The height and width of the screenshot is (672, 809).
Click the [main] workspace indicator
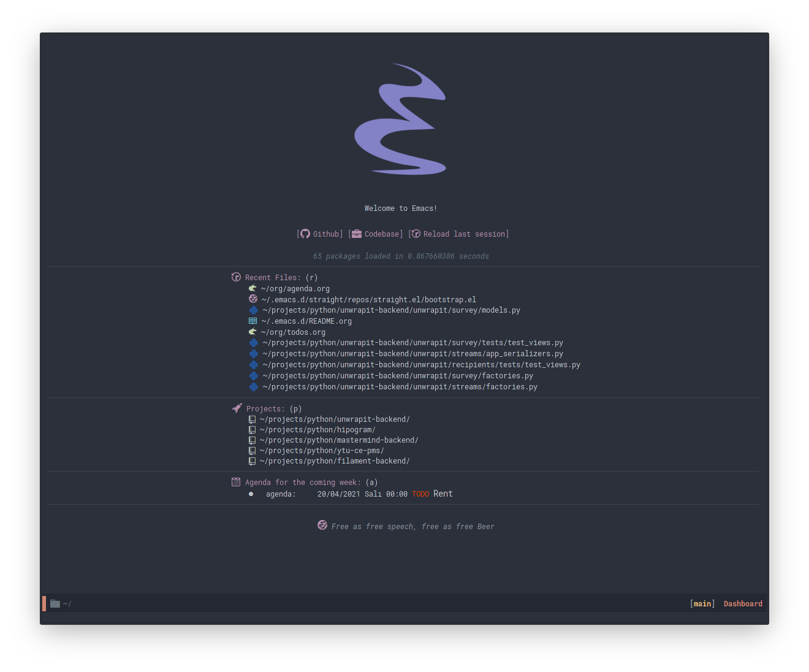point(702,604)
